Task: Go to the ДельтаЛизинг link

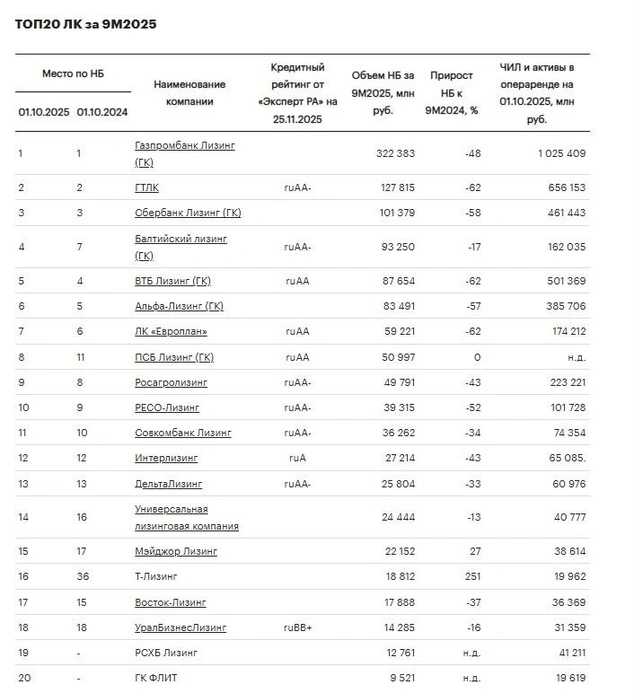Action: (168, 484)
